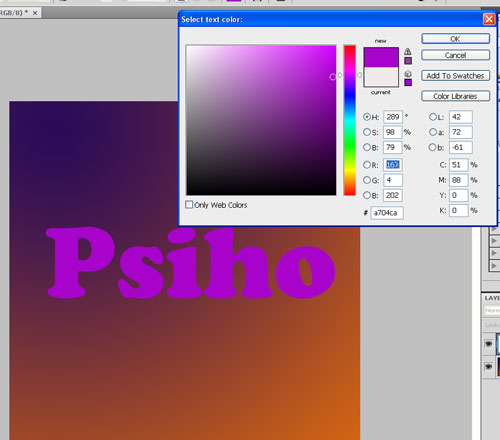Click the hex field showing a704ca
This screenshot has height=440, width=500.
387,213
